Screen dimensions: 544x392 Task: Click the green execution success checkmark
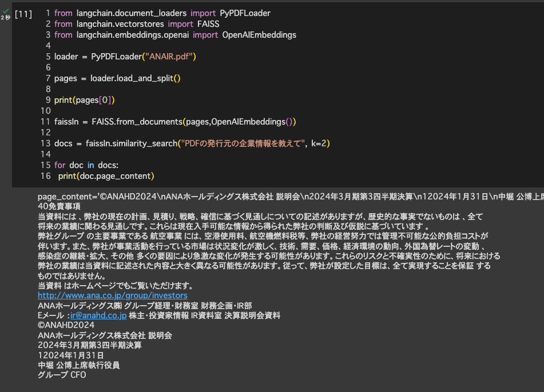(x=6, y=11)
